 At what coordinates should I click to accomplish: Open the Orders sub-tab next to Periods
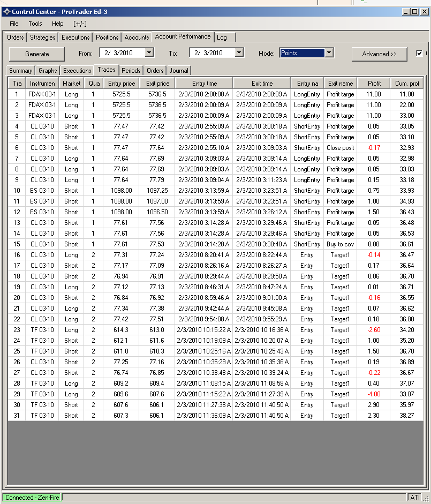[x=155, y=71]
